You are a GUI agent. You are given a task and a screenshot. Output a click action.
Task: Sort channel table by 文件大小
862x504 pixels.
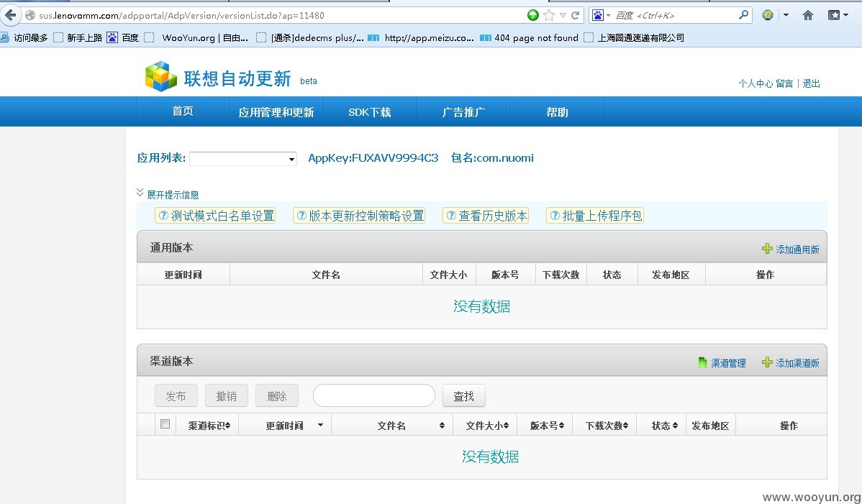pyautogui.click(x=487, y=426)
